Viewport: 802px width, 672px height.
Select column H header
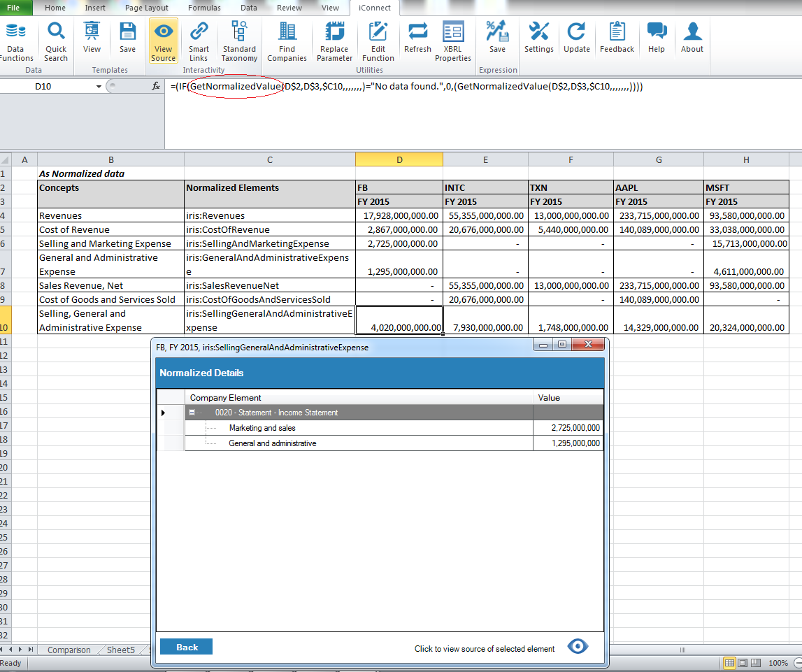746,159
